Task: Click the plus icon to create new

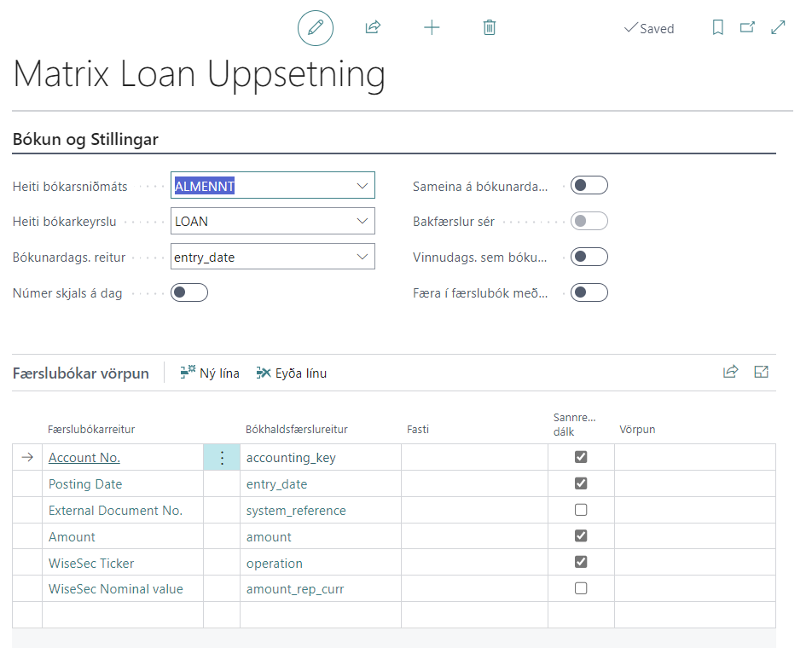Action: click(x=432, y=28)
